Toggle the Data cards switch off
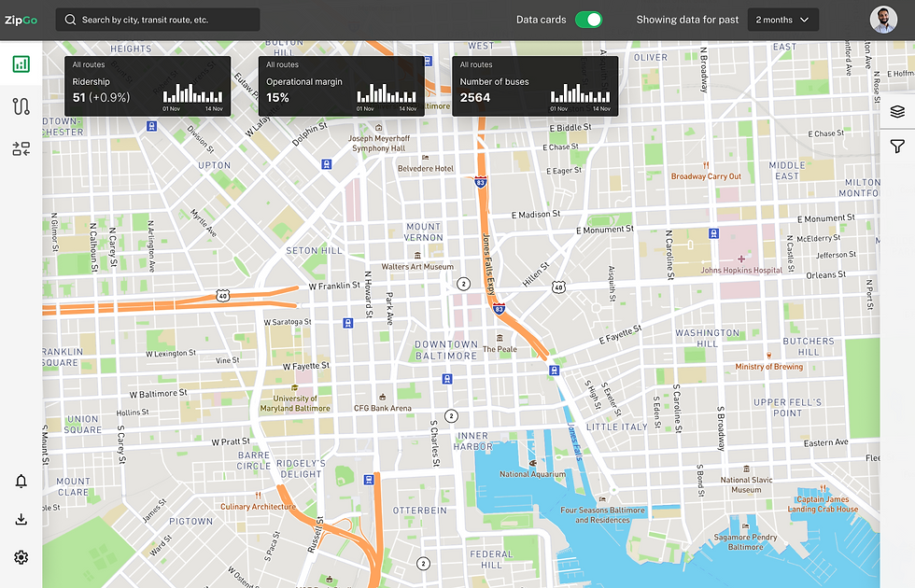This screenshot has height=588, width=915. pos(588,20)
